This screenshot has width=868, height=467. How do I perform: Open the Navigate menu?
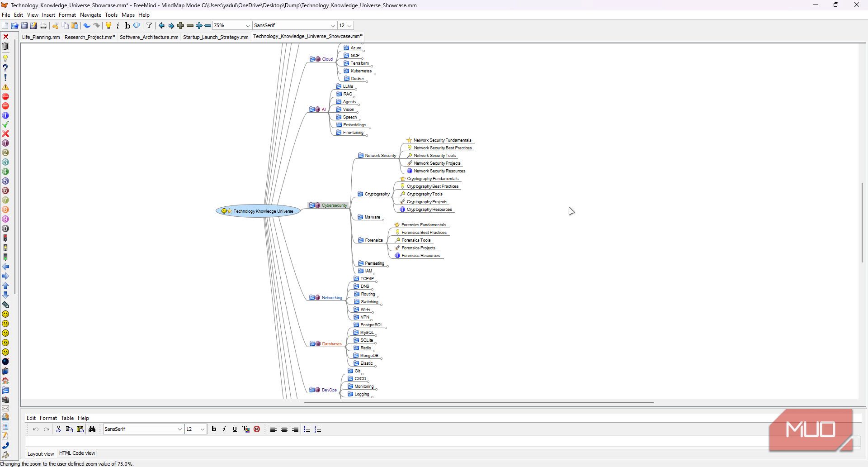point(91,15)
